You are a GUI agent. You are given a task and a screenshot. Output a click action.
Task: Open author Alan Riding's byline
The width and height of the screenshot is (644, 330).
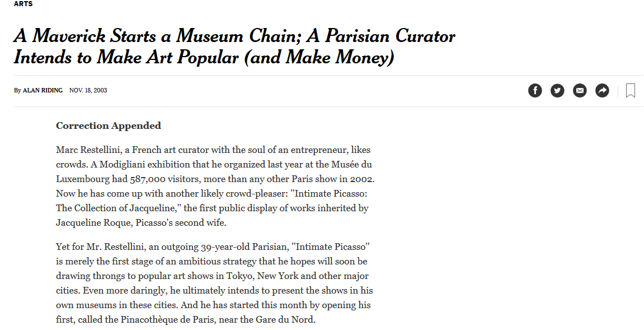pos(43,90)
